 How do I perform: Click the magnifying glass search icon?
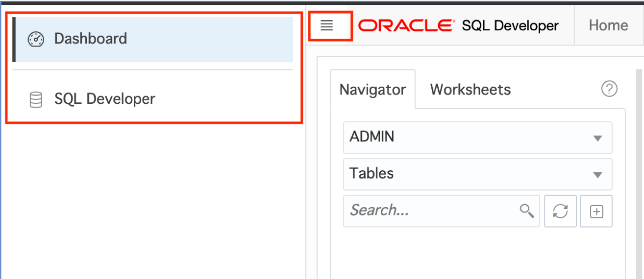tap(527, 211)
